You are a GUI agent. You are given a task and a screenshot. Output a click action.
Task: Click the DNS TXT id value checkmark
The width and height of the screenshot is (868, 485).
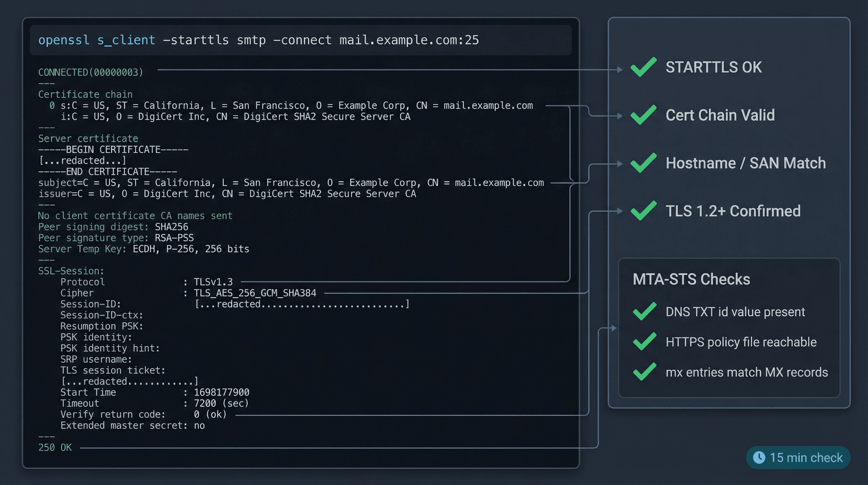(x=644, y=311)
